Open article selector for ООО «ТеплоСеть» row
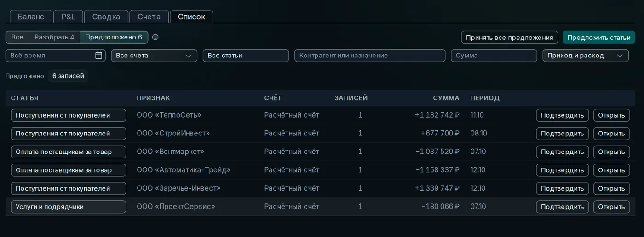The width and height of the screenshot is (644, 237). click(69, 115)
